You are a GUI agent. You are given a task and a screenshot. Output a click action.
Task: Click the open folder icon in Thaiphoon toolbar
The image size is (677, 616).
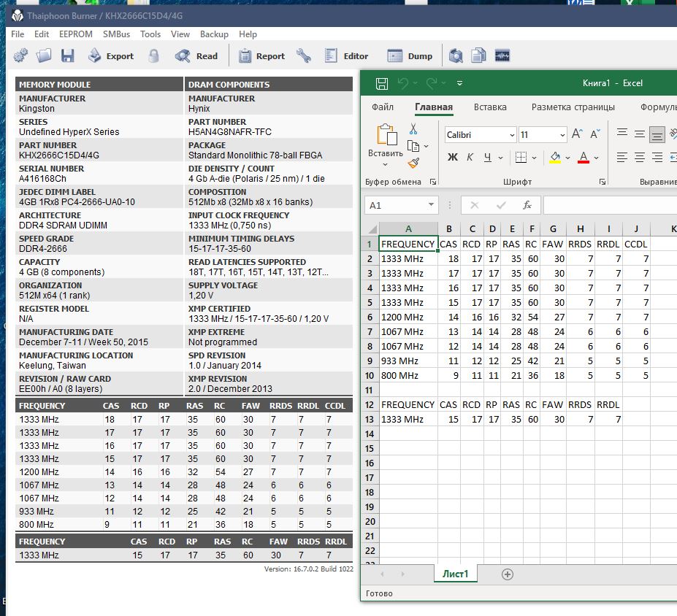(44, 55)
